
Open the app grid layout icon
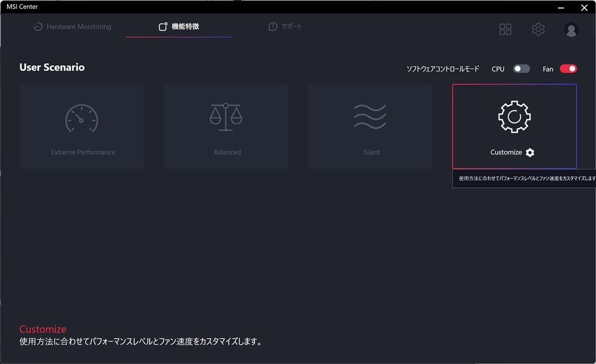point(505,29)
